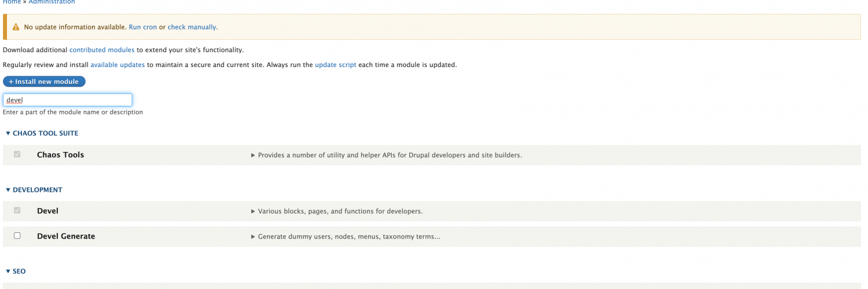Click the filter hint text below search box
This screenshot has height=289, width=868.
(x=73, y=112)
